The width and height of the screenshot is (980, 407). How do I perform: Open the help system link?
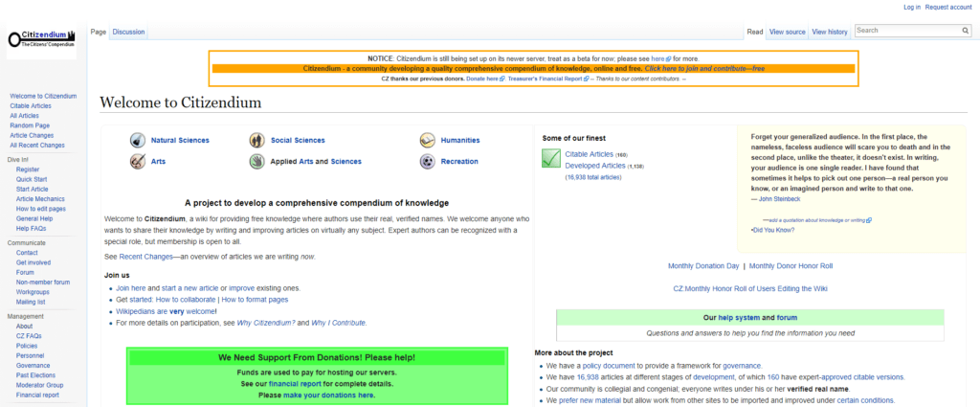739,318
